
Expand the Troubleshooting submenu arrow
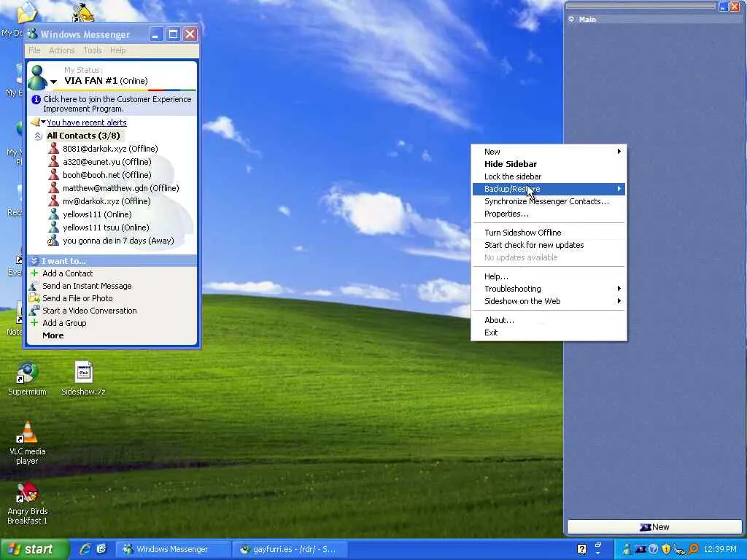point(619,289)
